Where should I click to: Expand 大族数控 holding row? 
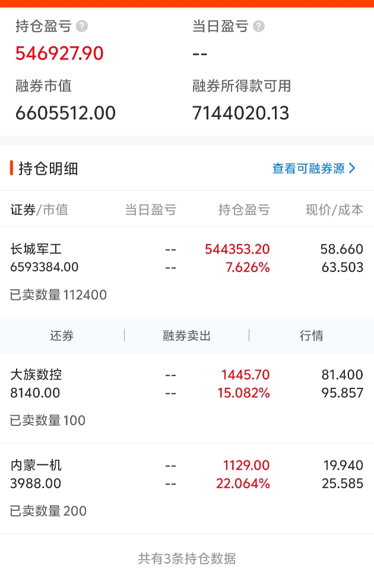(187, 399)
